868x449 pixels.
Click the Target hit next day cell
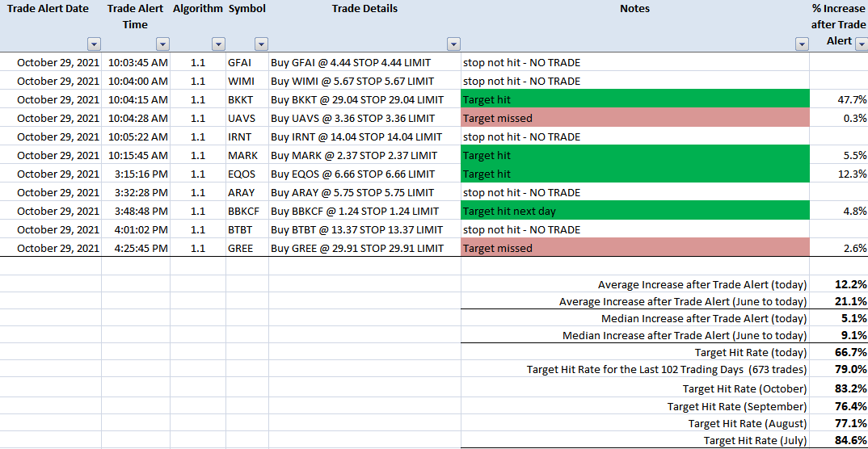(635, 212)
